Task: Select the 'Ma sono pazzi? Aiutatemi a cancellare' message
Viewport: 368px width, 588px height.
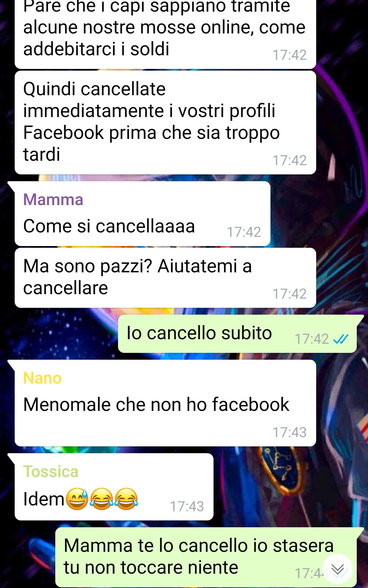Action: coord(165,278)
